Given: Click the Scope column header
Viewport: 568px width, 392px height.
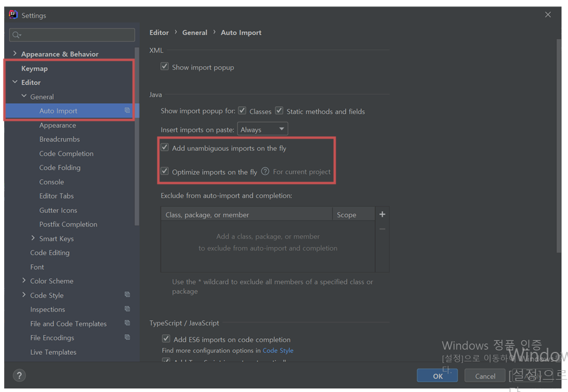Looking at the screenshot, I should (x=353, y=215).
